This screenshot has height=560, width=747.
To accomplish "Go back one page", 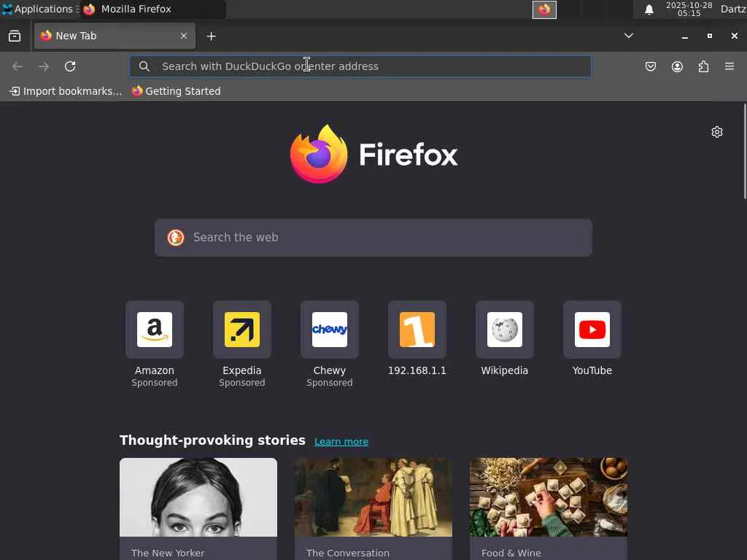I will (18, 66).
